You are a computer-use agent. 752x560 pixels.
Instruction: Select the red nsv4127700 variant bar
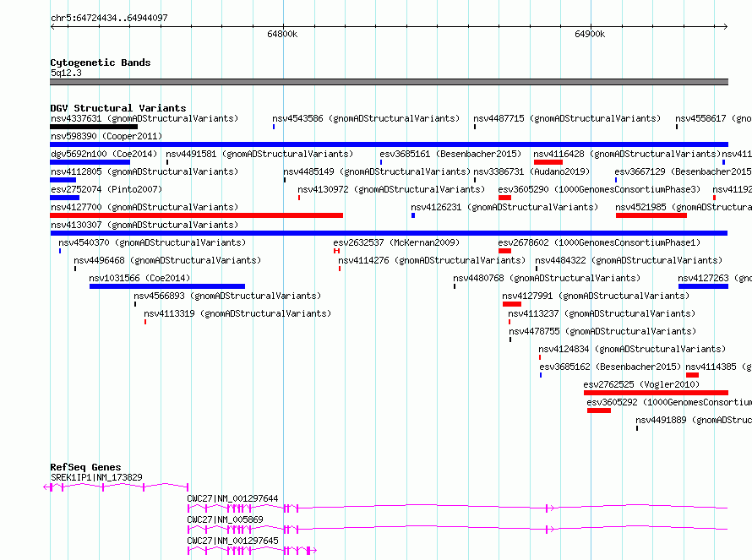point(197,215)
